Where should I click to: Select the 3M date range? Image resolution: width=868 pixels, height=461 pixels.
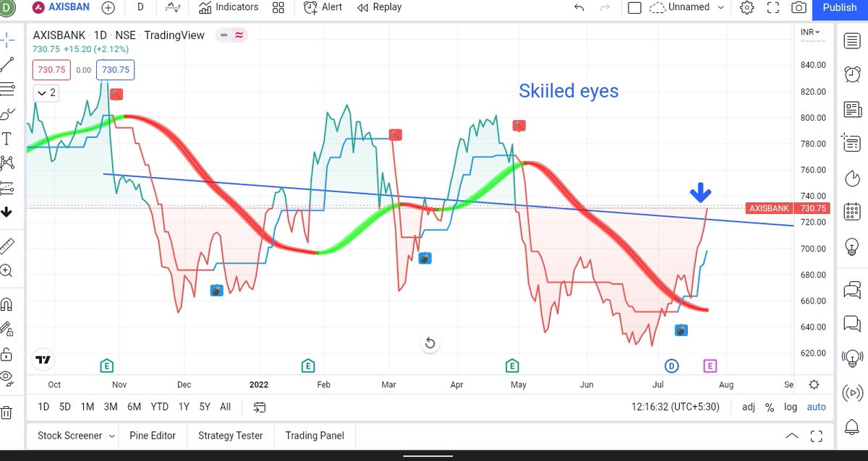(111, 407)
